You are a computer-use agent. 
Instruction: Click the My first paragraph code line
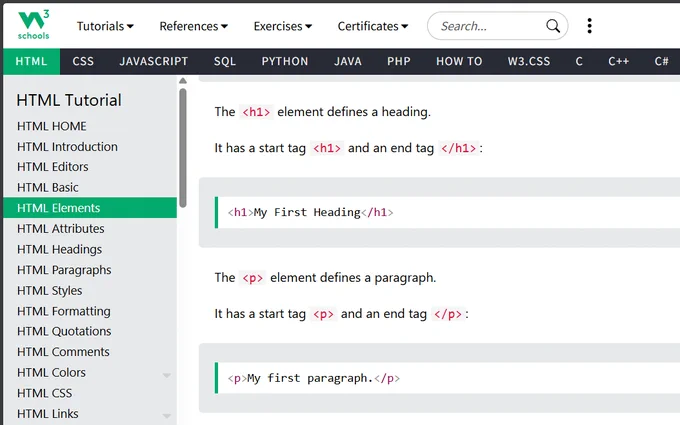click(x=314, y=378)
